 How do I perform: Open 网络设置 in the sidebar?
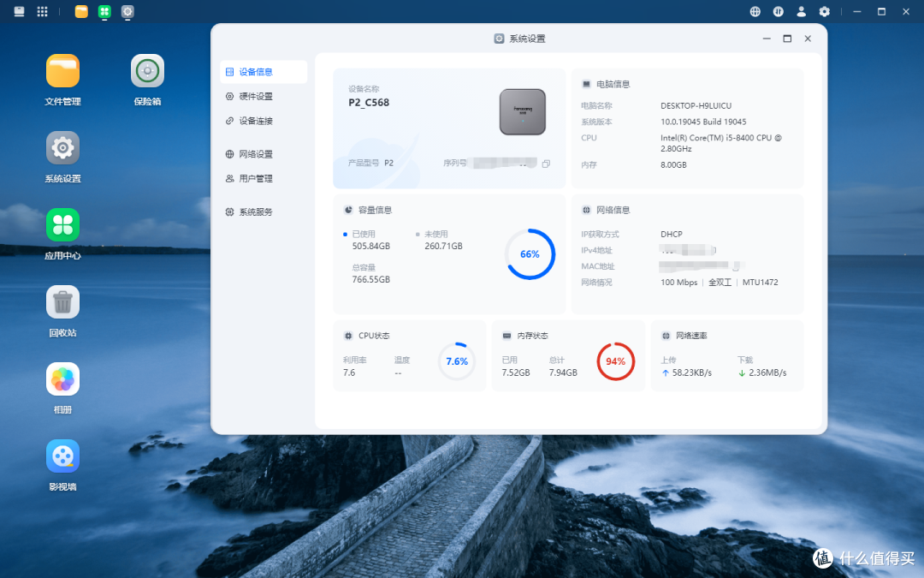[x=264, y=154]
